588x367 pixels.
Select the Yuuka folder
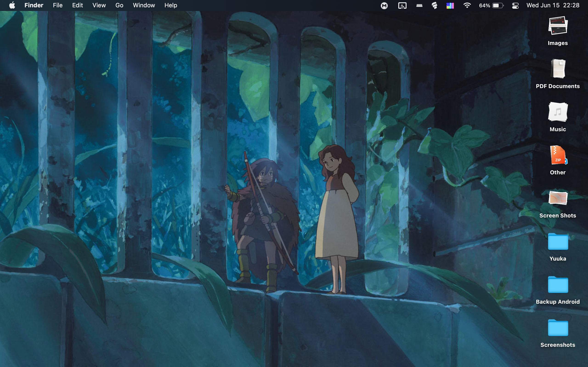[x=558, y=242]
